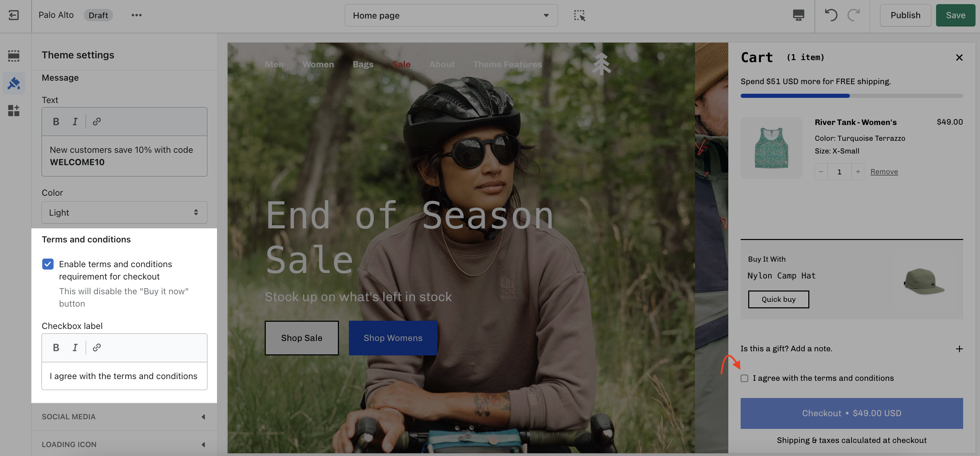This screenshot has width=980, height=456.
Task: Open the Home page template dropdown
Action: pos(451,15)
